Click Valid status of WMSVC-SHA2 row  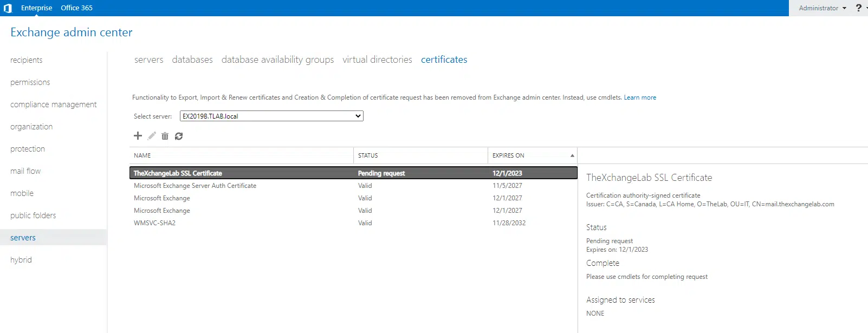tap(365, 223)
